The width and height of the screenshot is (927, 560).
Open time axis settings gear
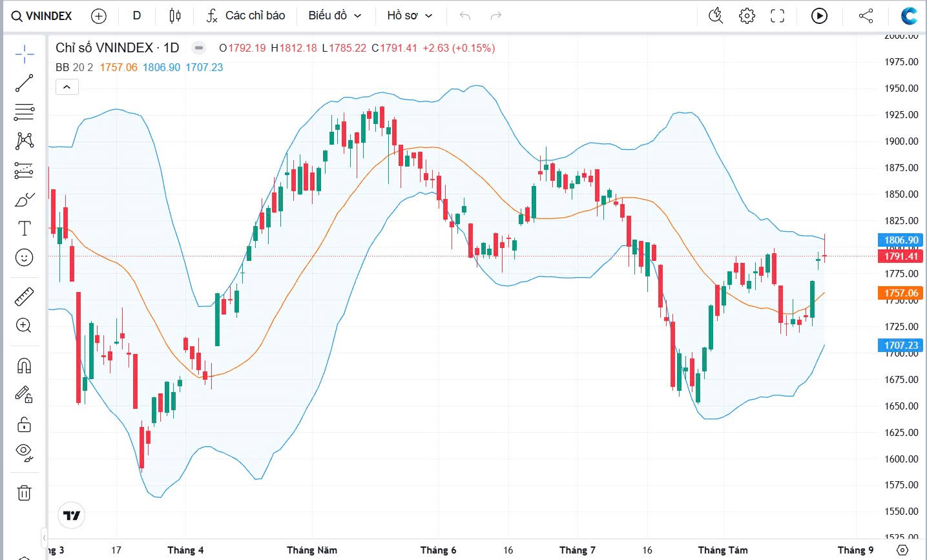903,550
